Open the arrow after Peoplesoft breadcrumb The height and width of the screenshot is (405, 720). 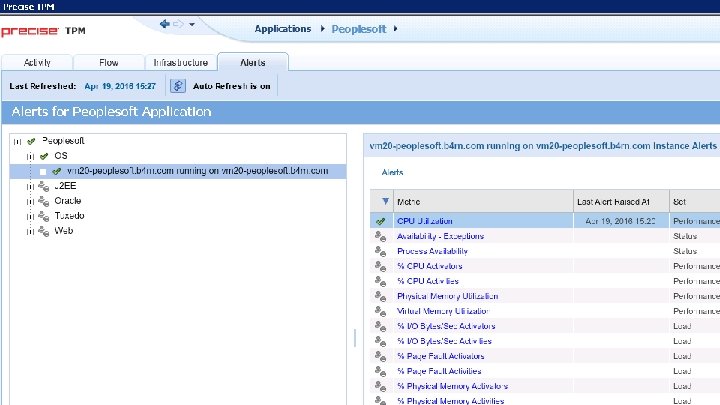click(395, 28)
